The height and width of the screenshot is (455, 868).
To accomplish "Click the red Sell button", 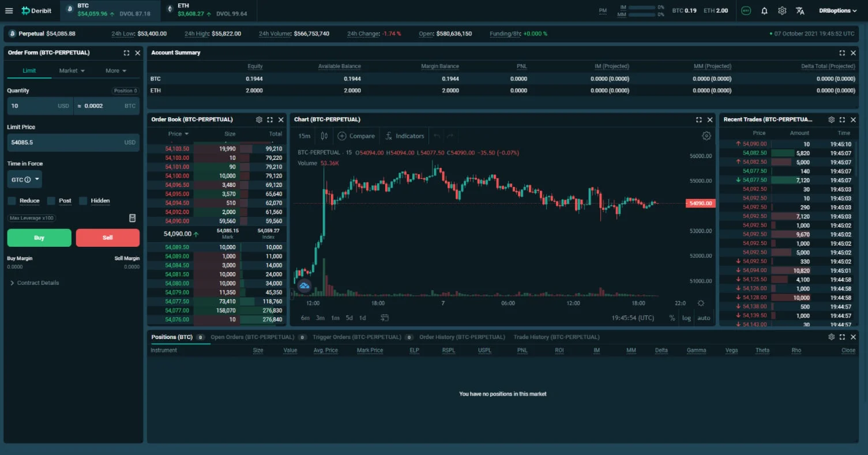I will (108, 238).
